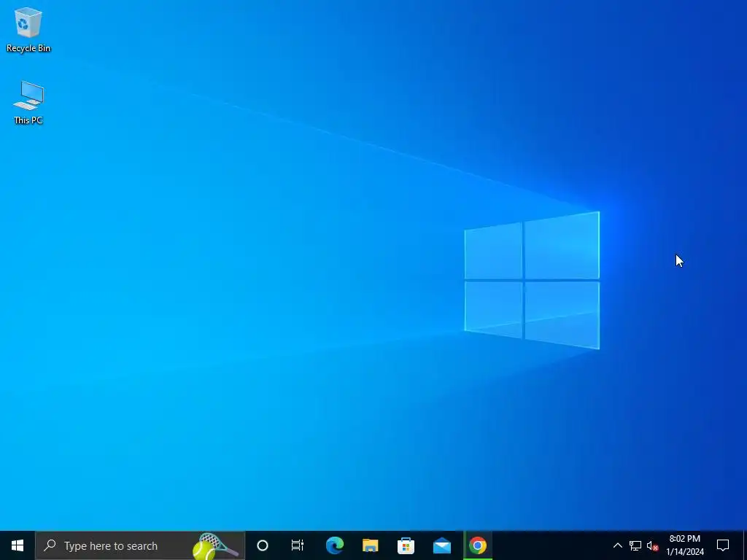Viewport: 747px width, 560px height.
Task: Select the Recycle Bin desktop icon
Action: tap(28, 29)
